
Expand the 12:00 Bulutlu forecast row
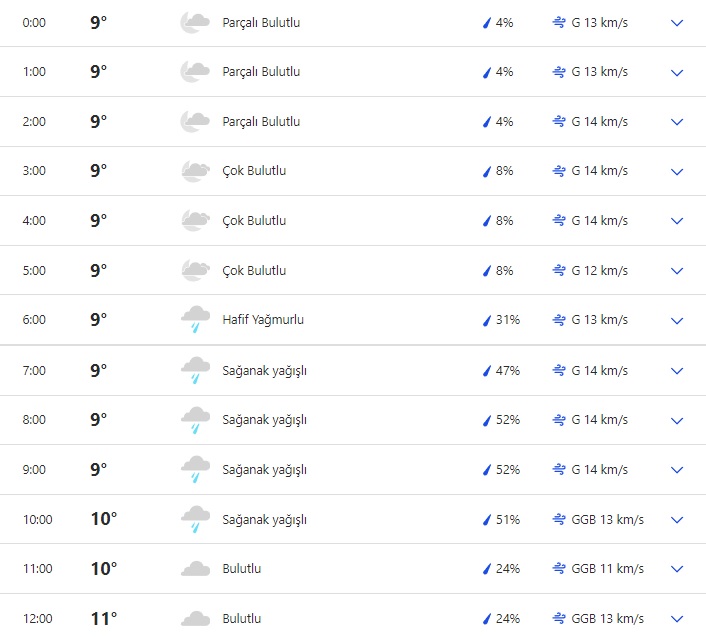677,619
